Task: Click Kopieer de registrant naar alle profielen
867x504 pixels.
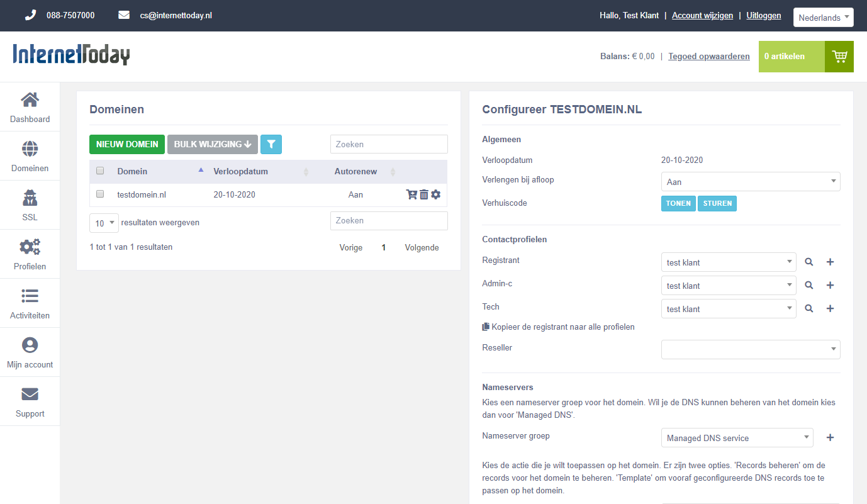Action: point(563,327)
